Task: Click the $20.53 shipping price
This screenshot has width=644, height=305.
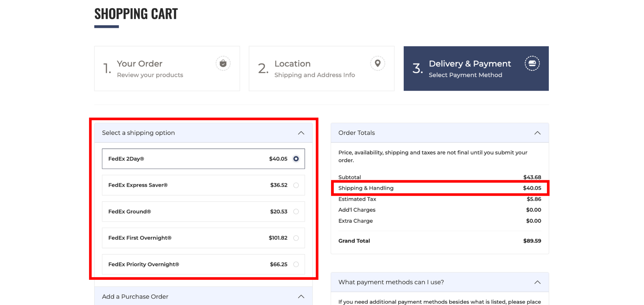Action: [279, 212]
